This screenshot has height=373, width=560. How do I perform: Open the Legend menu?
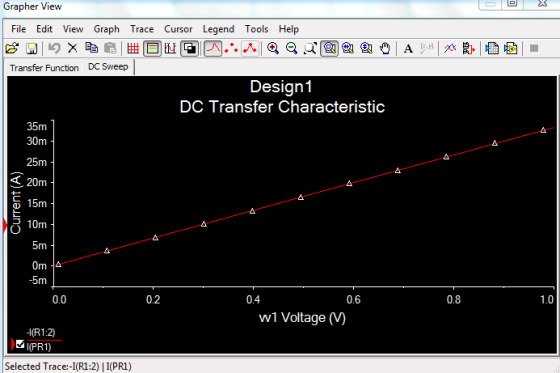[219, 29]
